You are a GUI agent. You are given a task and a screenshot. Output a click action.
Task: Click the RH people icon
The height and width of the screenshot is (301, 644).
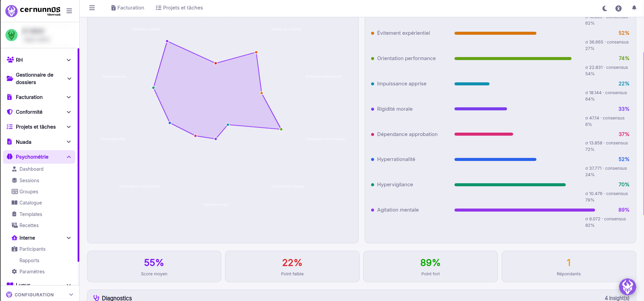point(10,60)
